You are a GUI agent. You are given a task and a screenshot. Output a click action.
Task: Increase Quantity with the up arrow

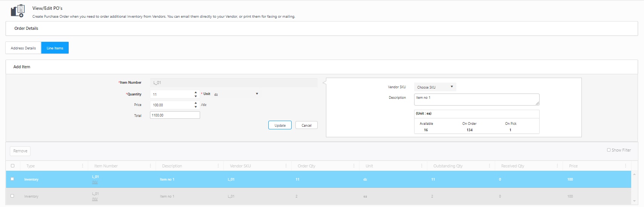[196, 92]
